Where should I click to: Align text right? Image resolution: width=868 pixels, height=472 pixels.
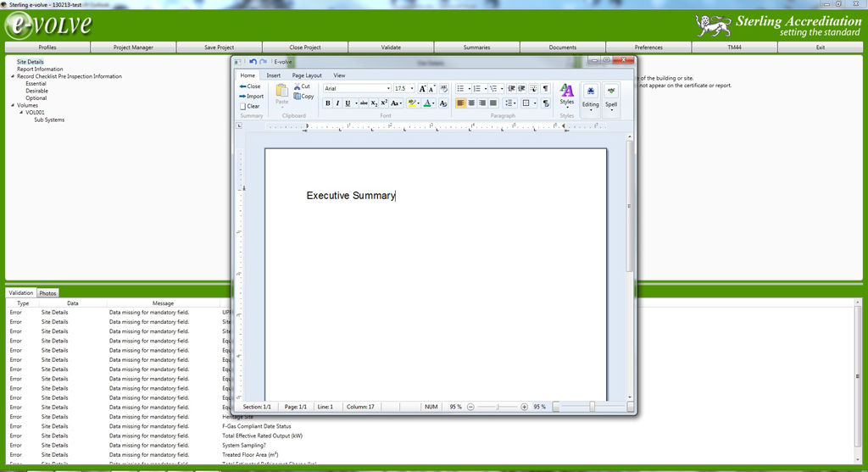482,103
